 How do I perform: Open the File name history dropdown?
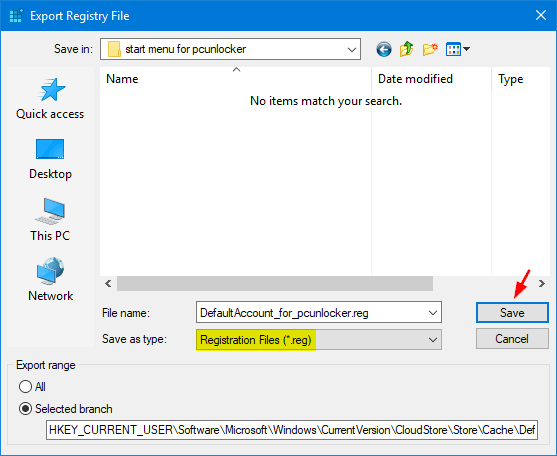click(x=433, y=313)
